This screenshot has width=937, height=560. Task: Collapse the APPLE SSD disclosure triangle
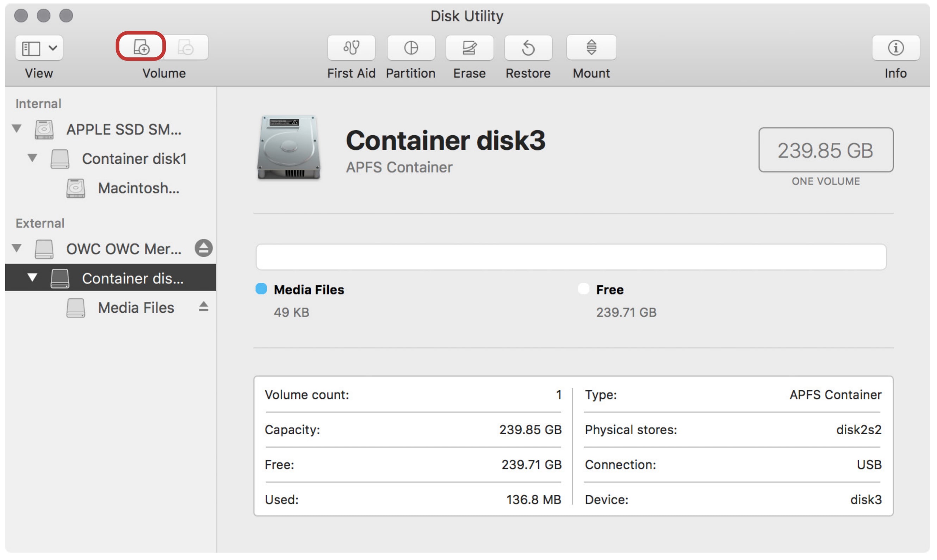(17, 129)
